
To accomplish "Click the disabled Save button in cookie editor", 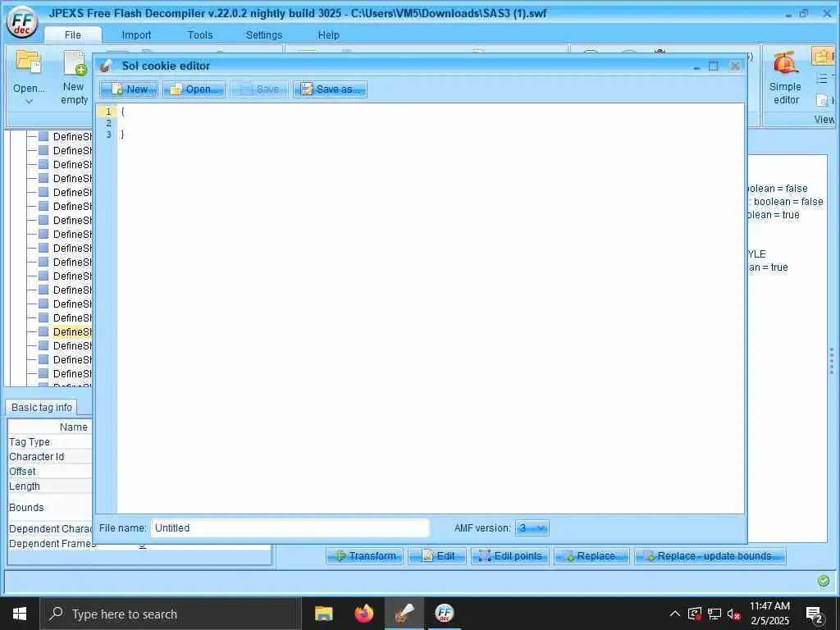I will pos(258,89).
